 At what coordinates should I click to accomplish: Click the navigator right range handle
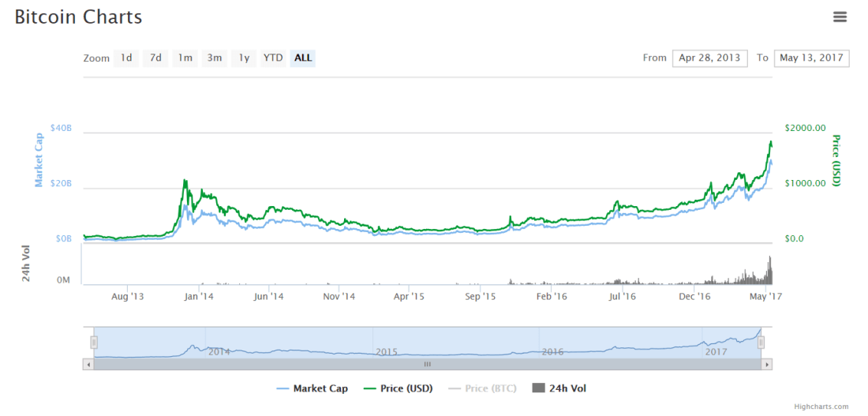click(761, 343)
